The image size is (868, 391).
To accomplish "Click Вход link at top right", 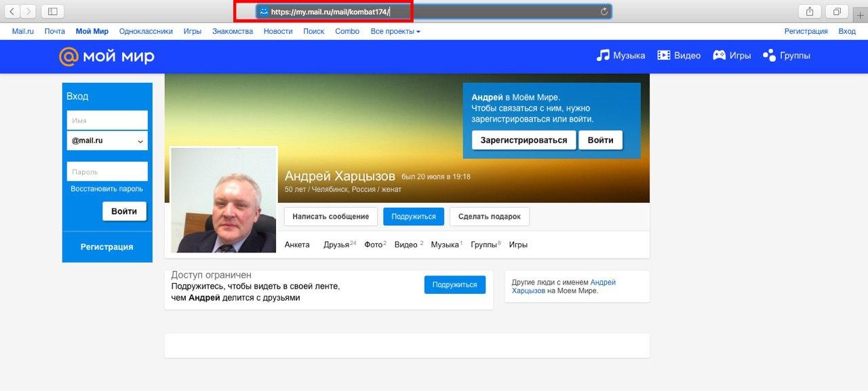I will [x=847, y=31].
